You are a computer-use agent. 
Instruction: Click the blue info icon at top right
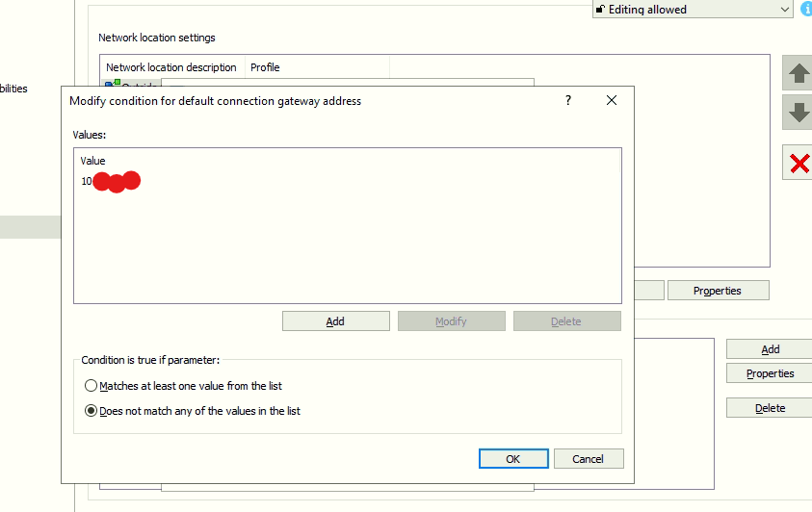pos(805,10)
